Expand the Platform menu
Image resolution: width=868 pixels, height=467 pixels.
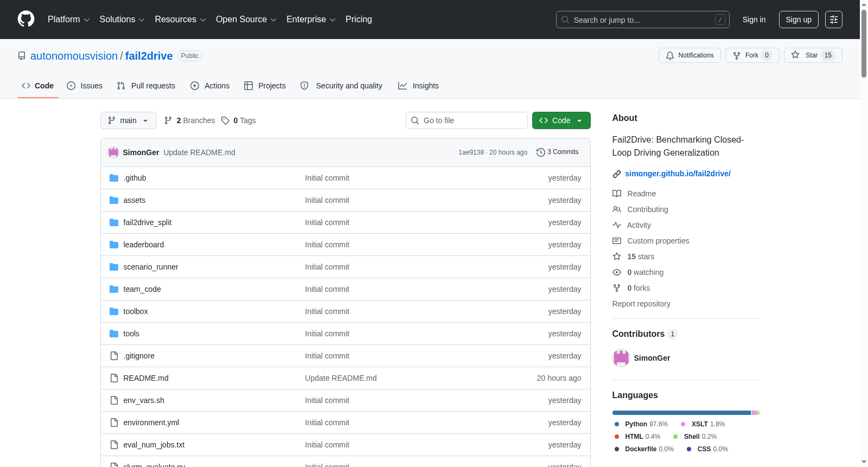(x=69, y=20)
